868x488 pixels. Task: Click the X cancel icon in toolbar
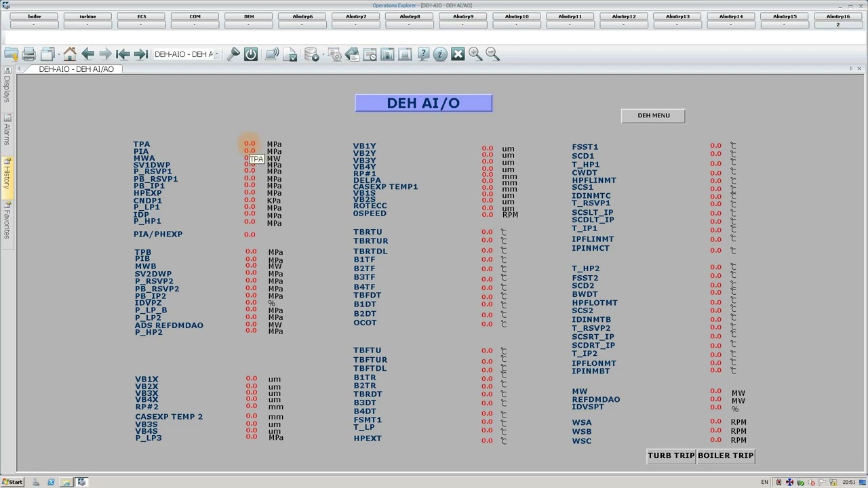pos(458,54)
